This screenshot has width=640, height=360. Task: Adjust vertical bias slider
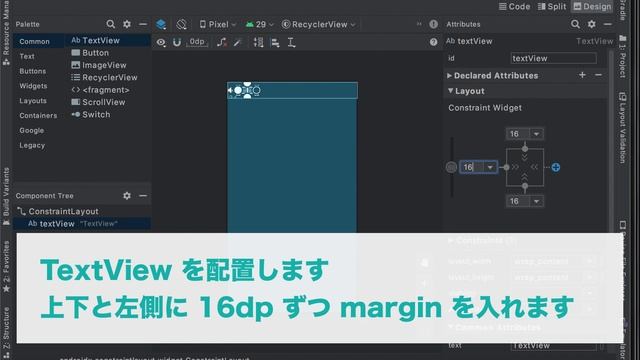451,167
